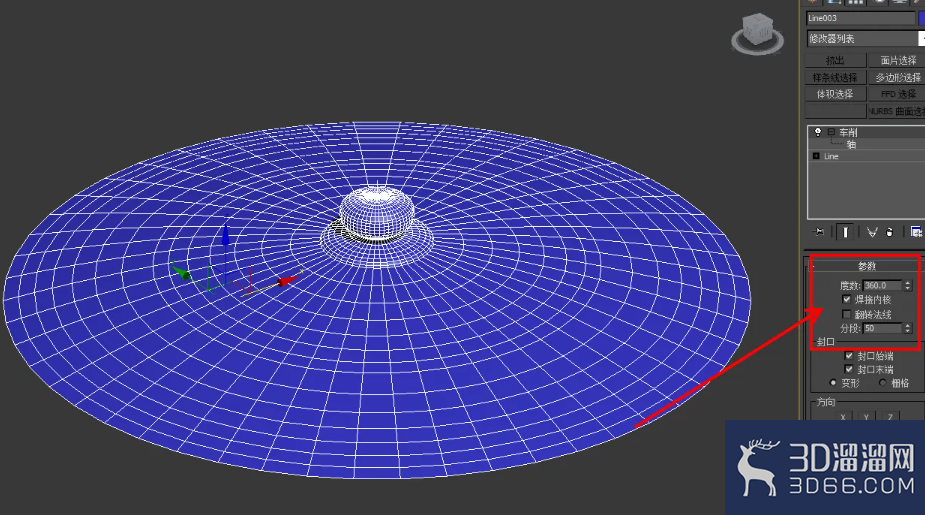The image size is (925, 515).
Task: Click the pin stack icon
Action: (x=818, y=232)
